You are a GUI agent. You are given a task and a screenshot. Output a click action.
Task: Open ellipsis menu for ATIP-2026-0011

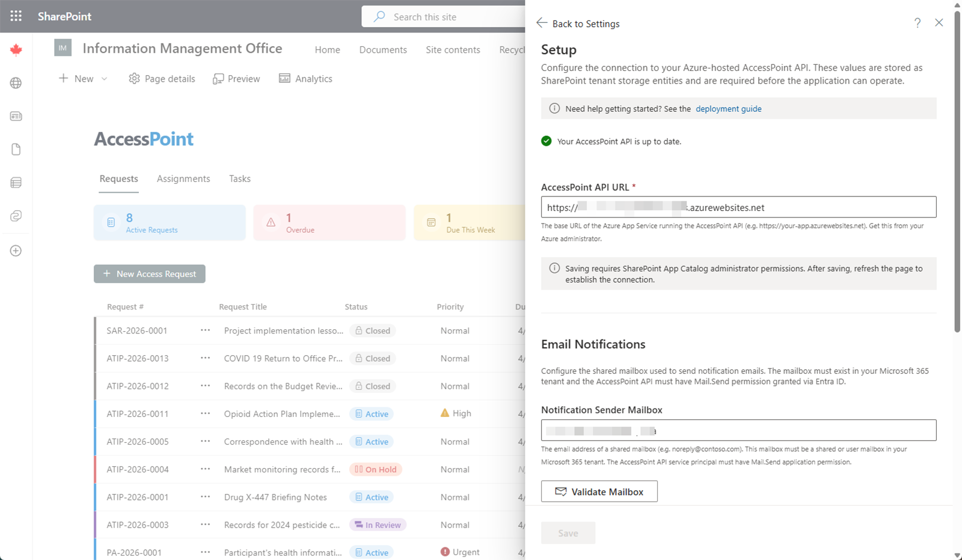[x=205, y=413]
